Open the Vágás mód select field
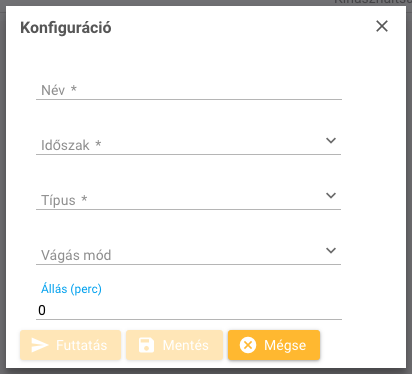The image size is (412, 374). click(x=188, y=255)
